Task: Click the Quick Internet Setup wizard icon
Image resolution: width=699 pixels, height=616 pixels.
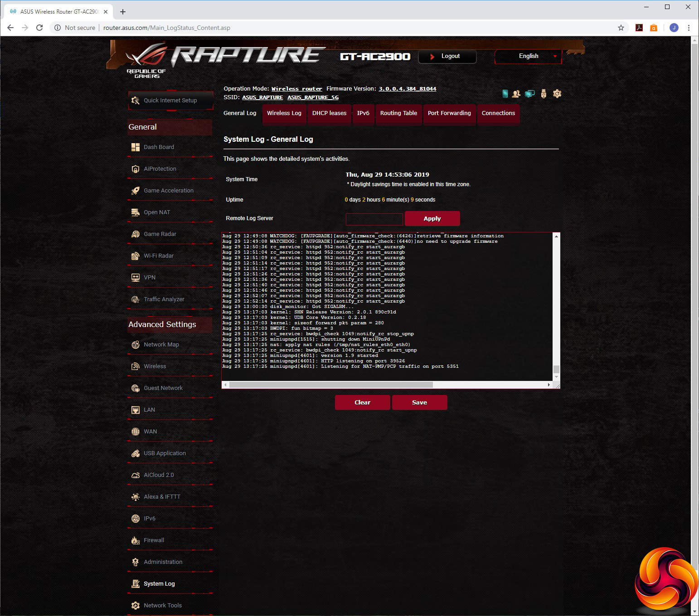Action: pos(135,101)
